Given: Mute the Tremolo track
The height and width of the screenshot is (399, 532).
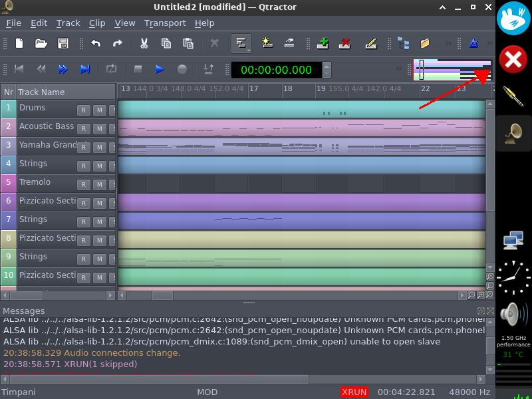Looking at the screenshot, I should point(100,184).
